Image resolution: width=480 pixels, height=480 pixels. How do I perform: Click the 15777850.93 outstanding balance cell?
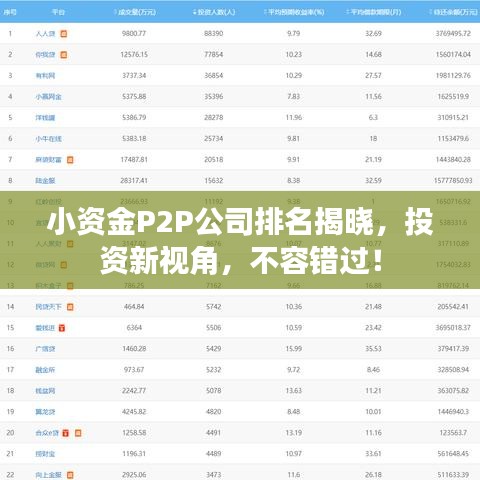coord(453,181)
